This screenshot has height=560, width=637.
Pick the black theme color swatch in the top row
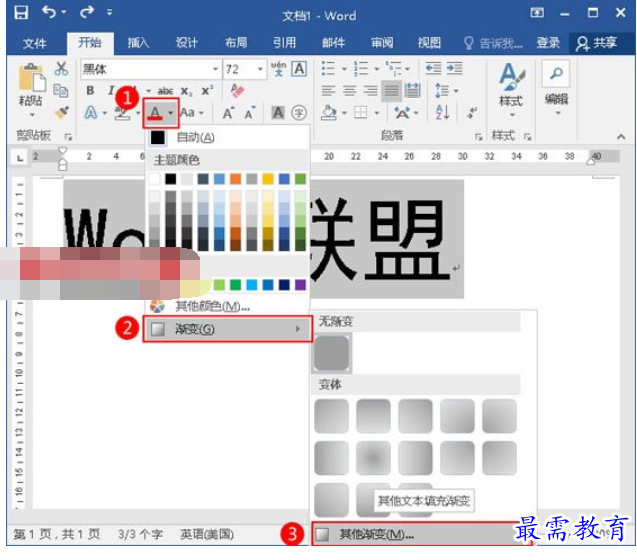pyautogui.click(x=171, y=179)
